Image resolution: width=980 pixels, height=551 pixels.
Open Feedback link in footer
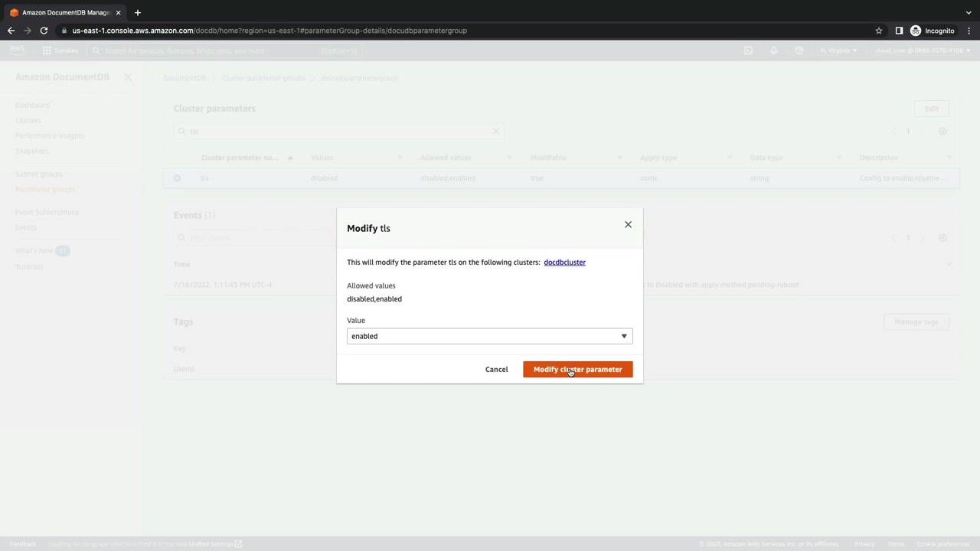23,544
